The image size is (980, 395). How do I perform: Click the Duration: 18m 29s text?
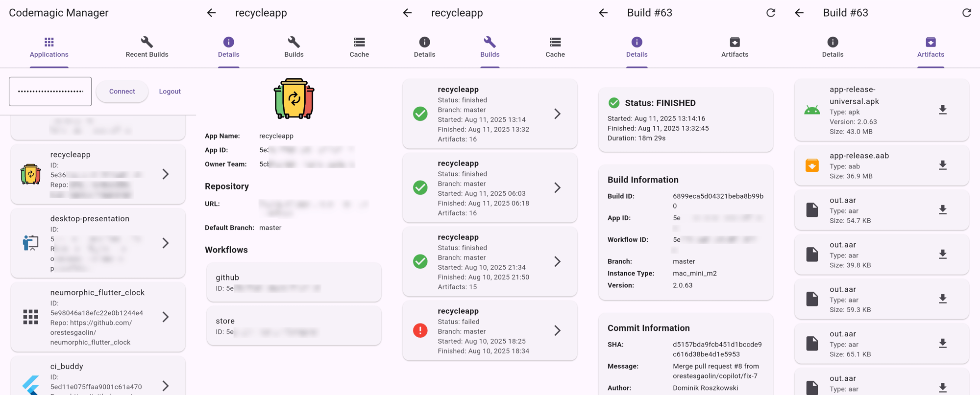pos(637,138)
